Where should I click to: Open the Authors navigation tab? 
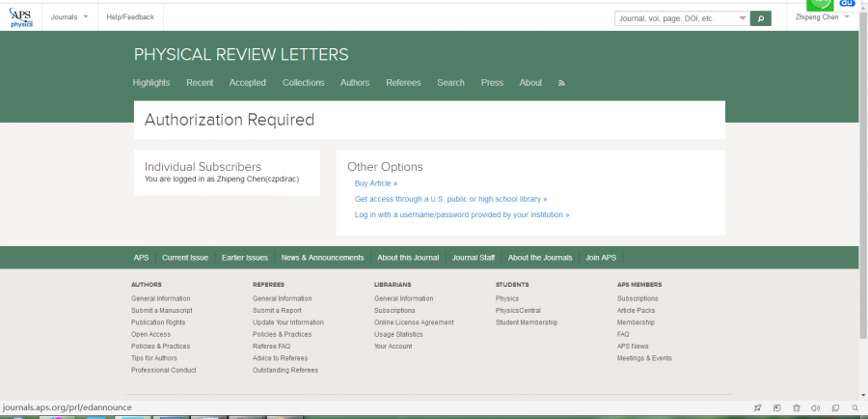[355, 83]
